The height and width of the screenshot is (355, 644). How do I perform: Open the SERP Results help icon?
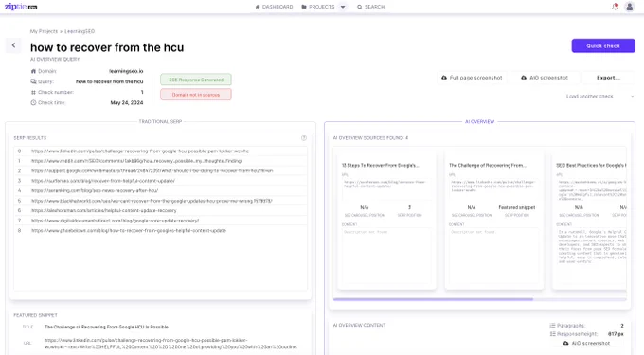coord(304,138)
